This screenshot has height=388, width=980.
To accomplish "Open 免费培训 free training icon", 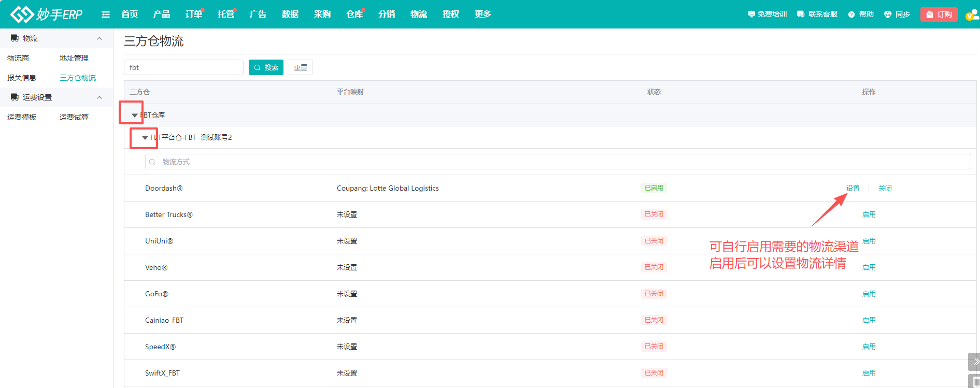I will point(751,15).
